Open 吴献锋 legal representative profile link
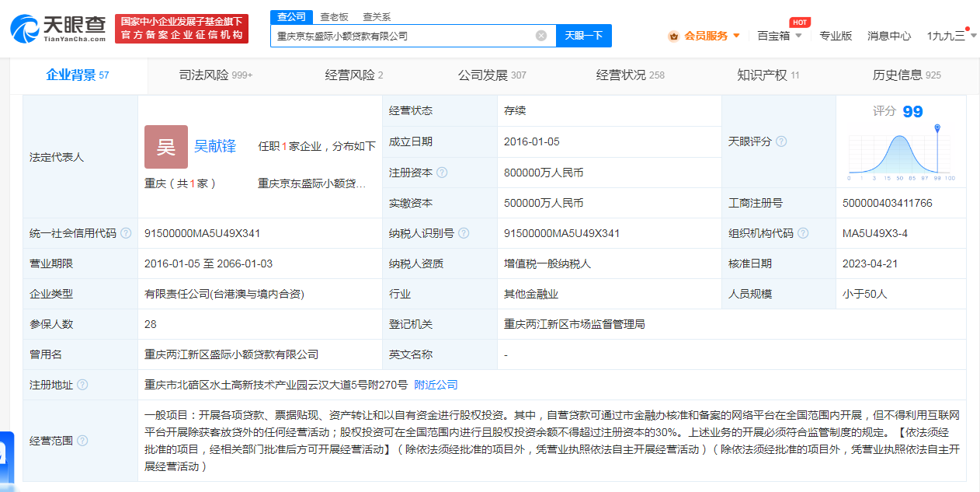Viewport: 980px width, 492px height. click(215, 146)
